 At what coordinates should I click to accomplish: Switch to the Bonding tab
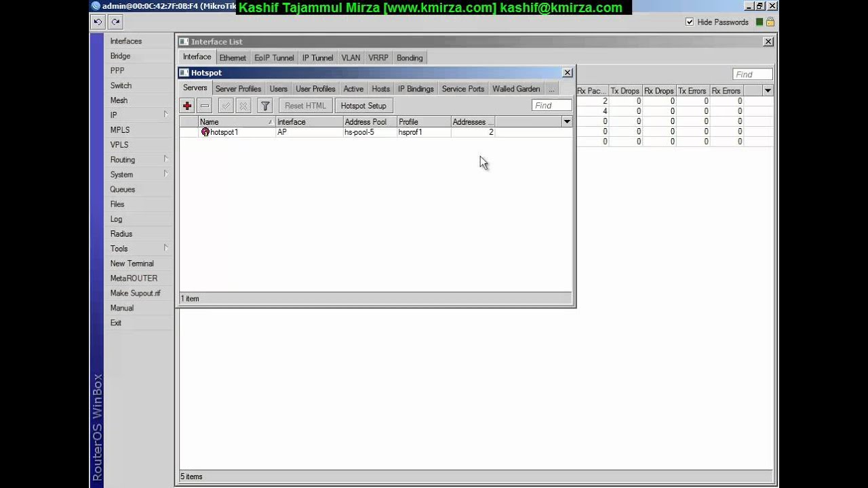coord(410,58)
